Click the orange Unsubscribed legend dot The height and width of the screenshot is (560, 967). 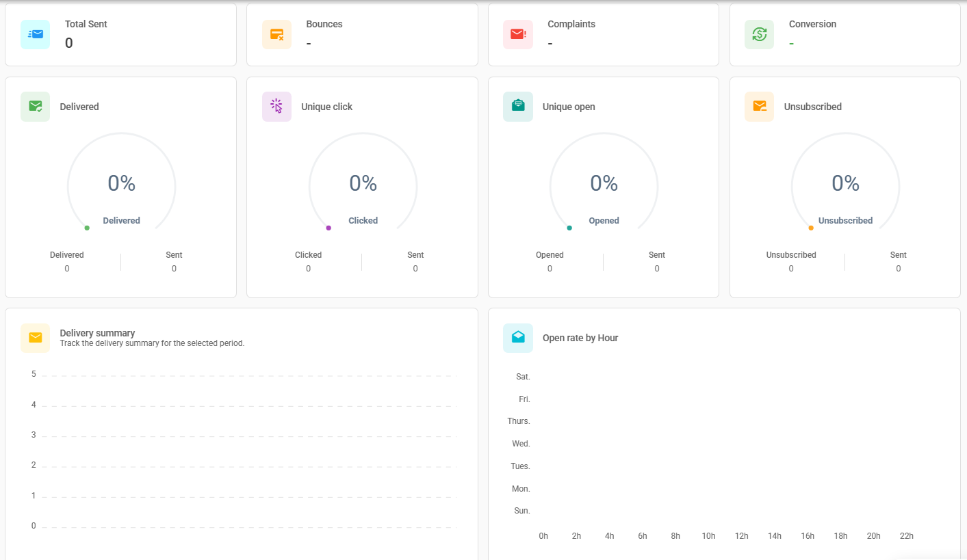tap(811, 228)
